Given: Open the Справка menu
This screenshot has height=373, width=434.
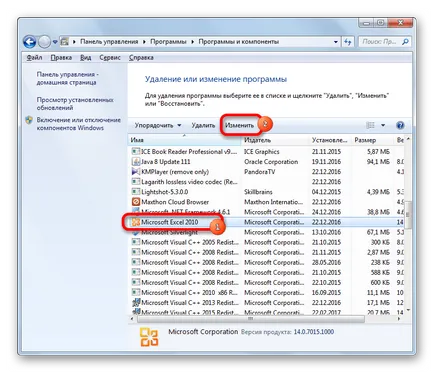Looking at the screenshot, I should [x=141, y=58].
